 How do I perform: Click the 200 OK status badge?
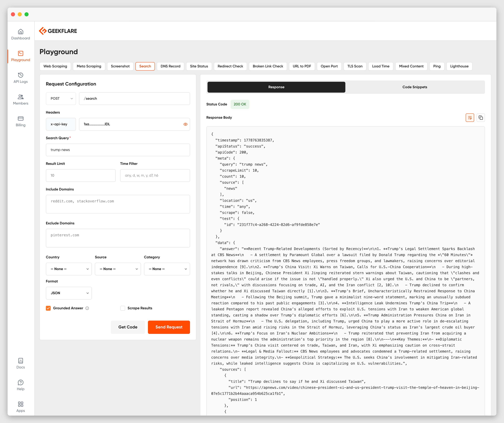[x=240, y=104]
